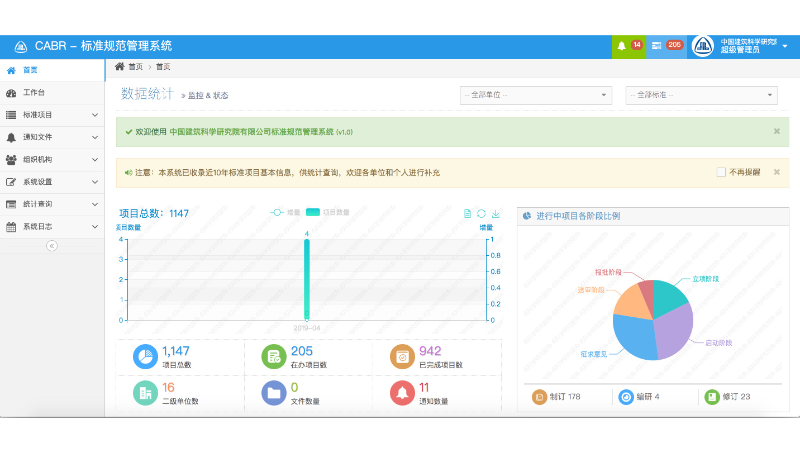Click the 统计查询 icon in sidebar
This screenshot has height=453, width=800.
(11, 204)
